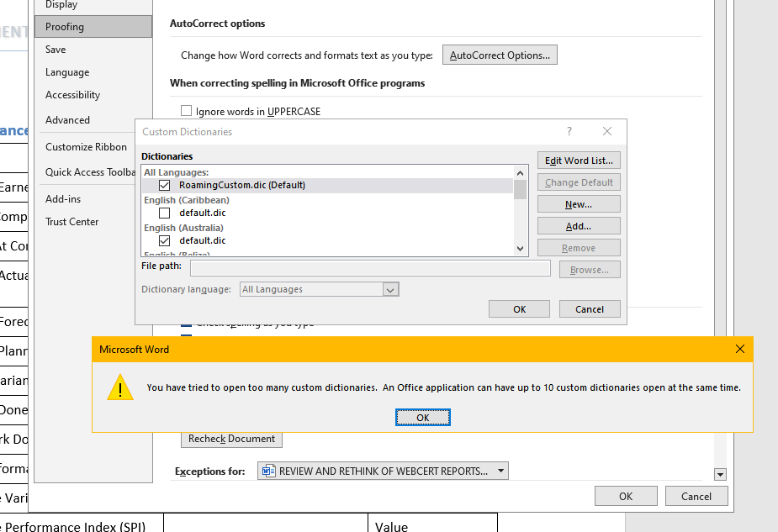Click the File path input field
This screenshot has width=778, height=532.
coord(370,268)
